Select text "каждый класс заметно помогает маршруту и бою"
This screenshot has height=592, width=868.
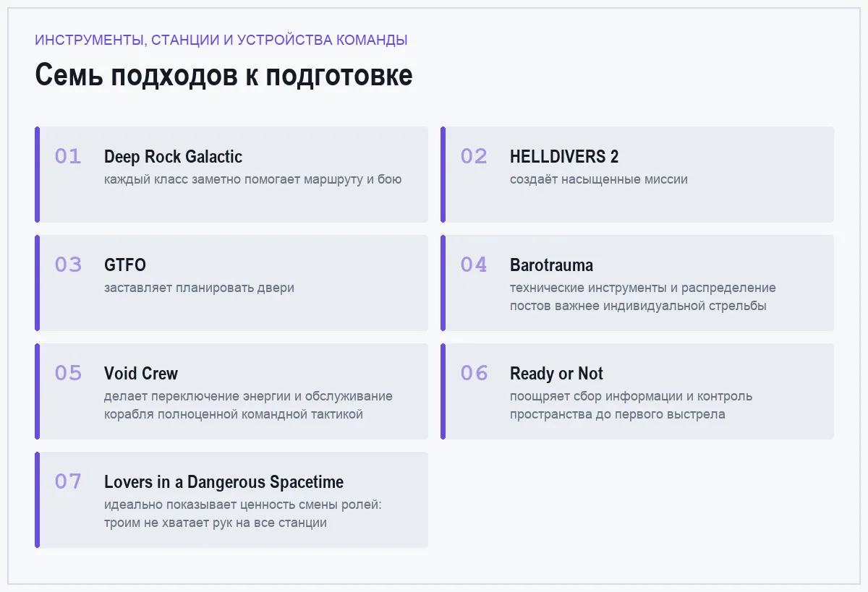pos(252,179)
